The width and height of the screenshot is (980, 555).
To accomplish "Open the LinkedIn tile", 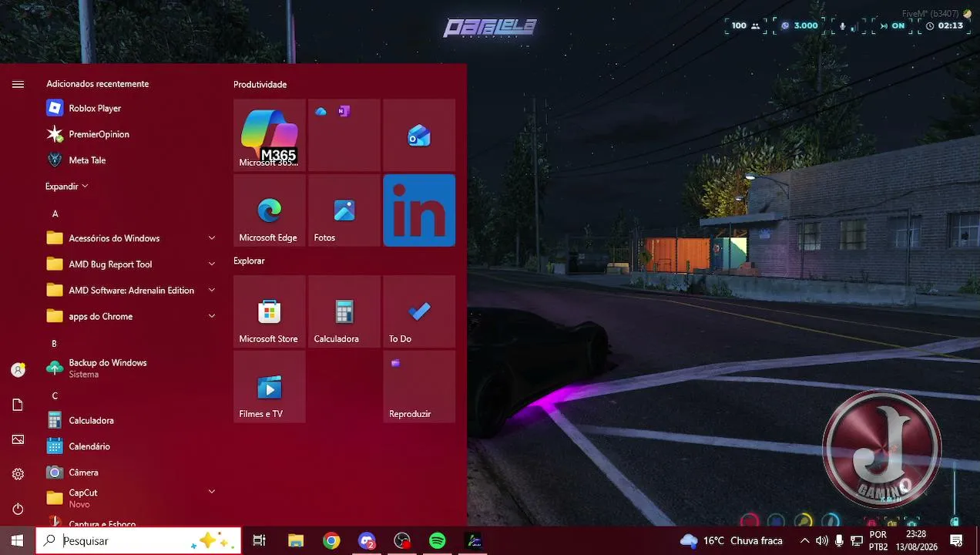I will (x=419, y=210).
